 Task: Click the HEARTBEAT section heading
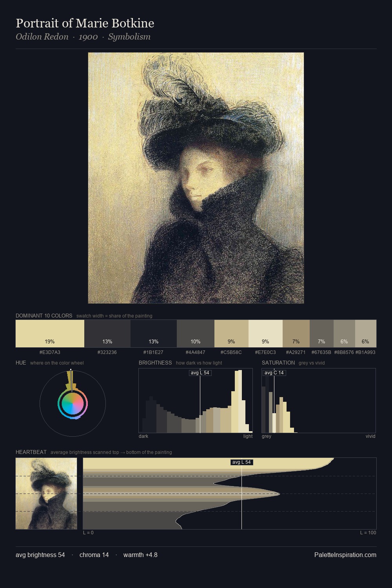[31, 452]
